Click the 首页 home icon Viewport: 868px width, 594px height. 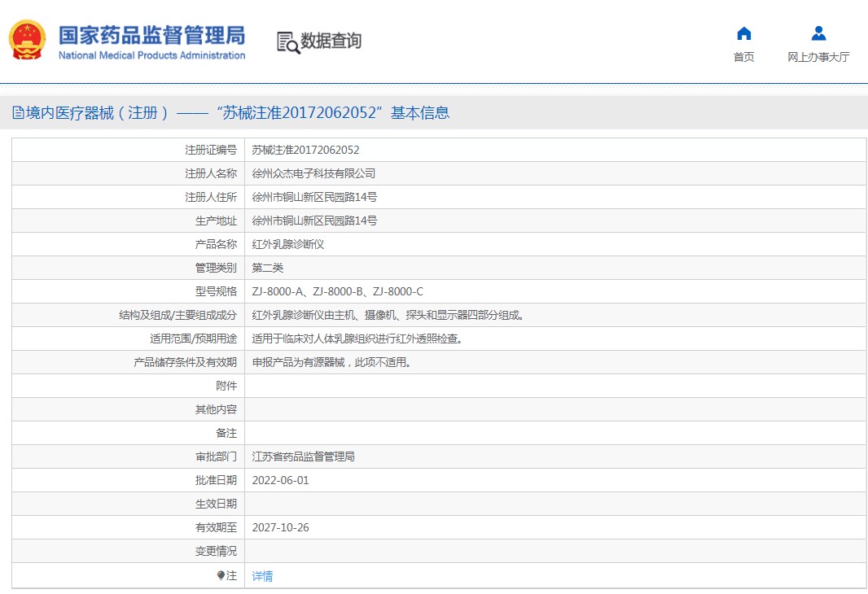pyautogui.click(x=744, y=33)
